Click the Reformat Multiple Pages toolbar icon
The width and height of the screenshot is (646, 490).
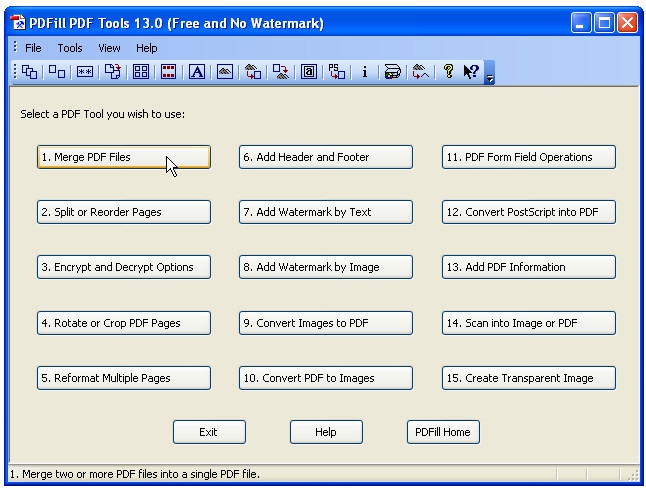coord(141,72)
